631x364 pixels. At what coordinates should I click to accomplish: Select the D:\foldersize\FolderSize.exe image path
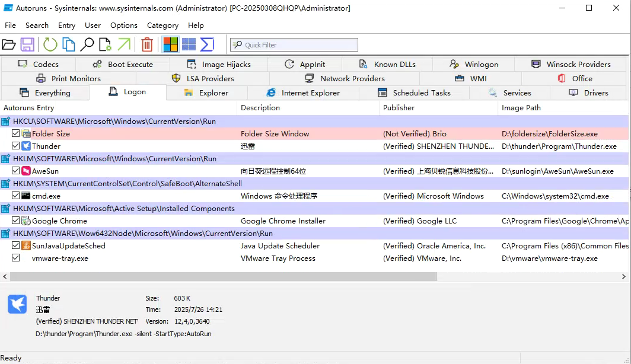(549, 134)
